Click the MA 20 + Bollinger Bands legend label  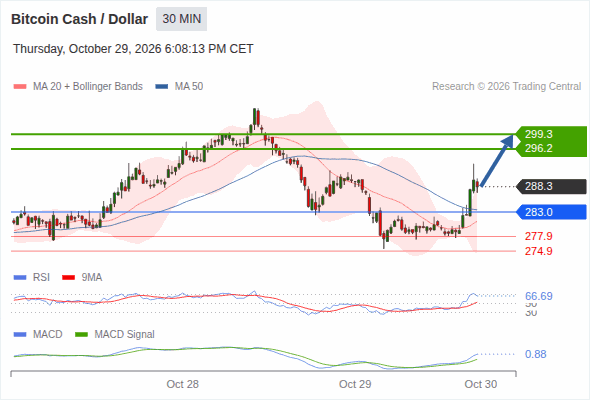pos(88,87)
